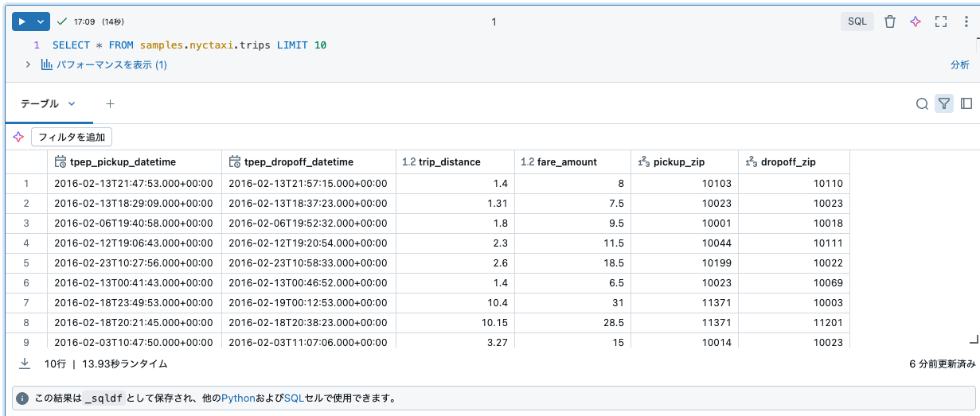Open the AI assistant sparkle icon in cell toolbar
This screenshot has width=980, height=416.
tap(916, 21)
